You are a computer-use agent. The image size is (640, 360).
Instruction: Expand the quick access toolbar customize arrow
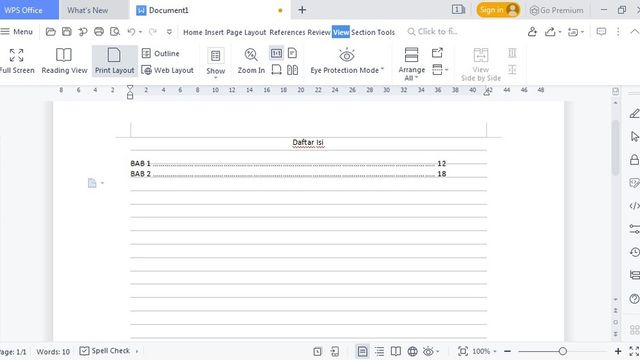click(x=169, y=31)
